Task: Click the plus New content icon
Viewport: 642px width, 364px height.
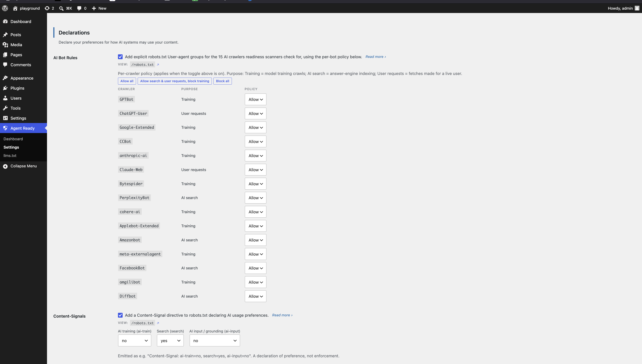Action: click(x=94, y=8)
